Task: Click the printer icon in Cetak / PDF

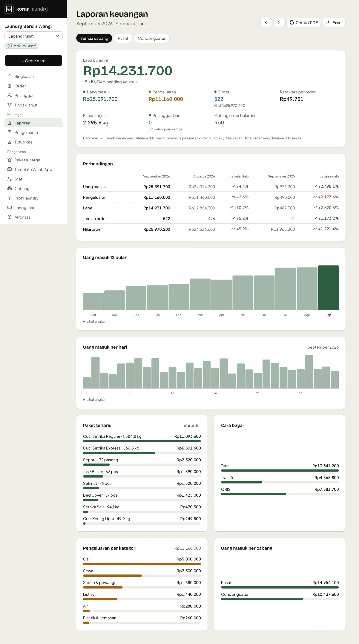Action: click(292, 22)
